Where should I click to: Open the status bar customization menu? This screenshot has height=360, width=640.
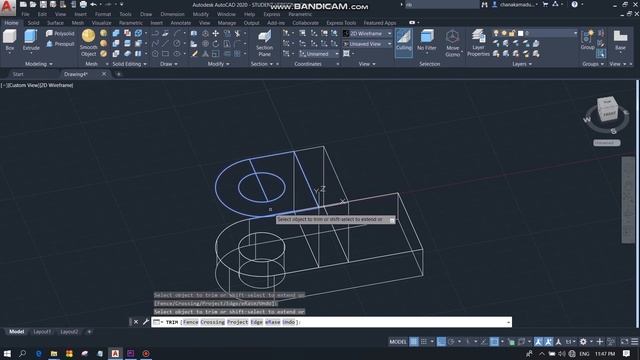634,342
